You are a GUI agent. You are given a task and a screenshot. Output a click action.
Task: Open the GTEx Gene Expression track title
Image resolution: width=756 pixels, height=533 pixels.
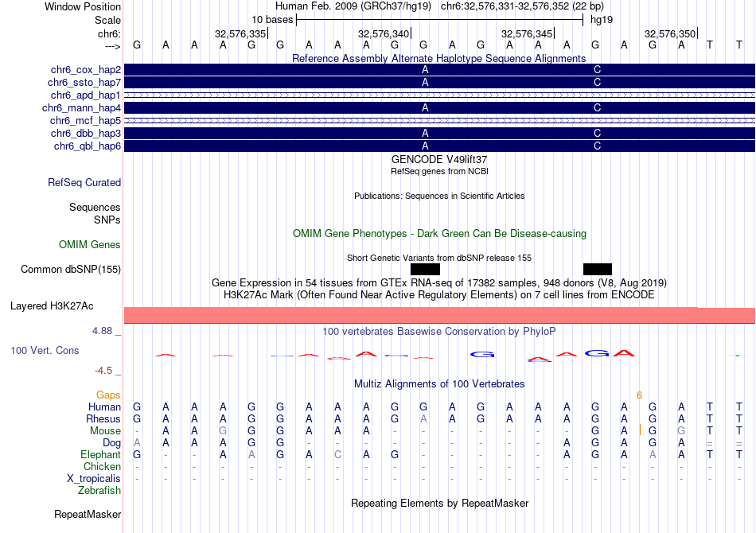click(439, 282)
